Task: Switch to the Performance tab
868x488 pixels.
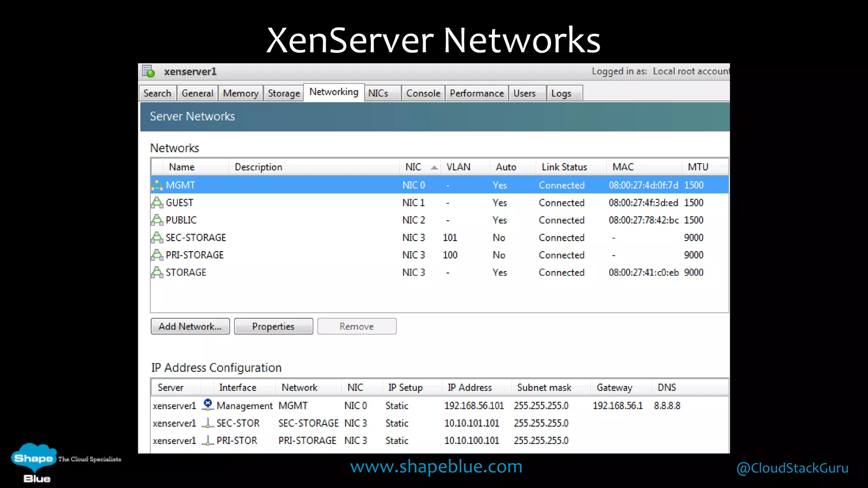Action: click(476, 93)
